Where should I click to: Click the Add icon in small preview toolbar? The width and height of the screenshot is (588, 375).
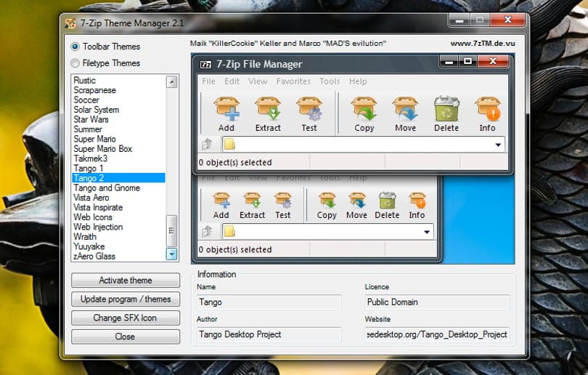tap(221, 201)
